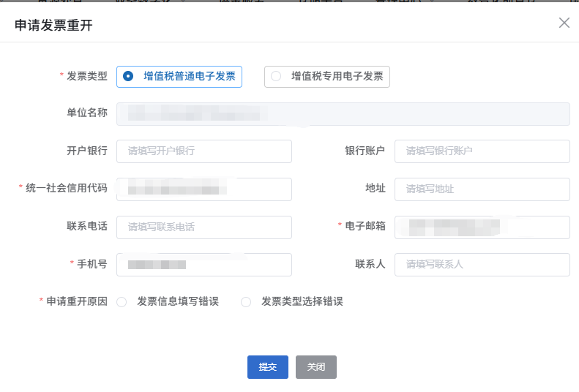Image resolution: width=579 pixels, height=392 pixels.
Task: Focus the 联系电话 input field
Action: (204, 227)
